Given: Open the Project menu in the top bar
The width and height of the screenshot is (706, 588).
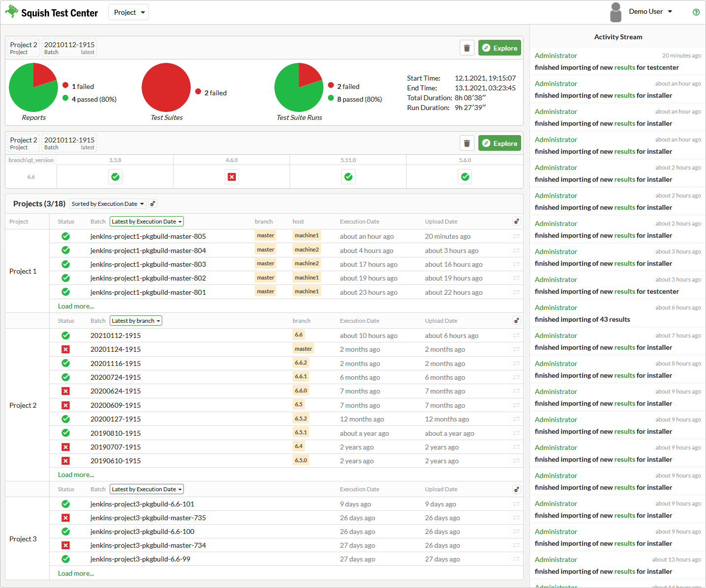Looking at the screenshot, I should (x=128, y=12).
